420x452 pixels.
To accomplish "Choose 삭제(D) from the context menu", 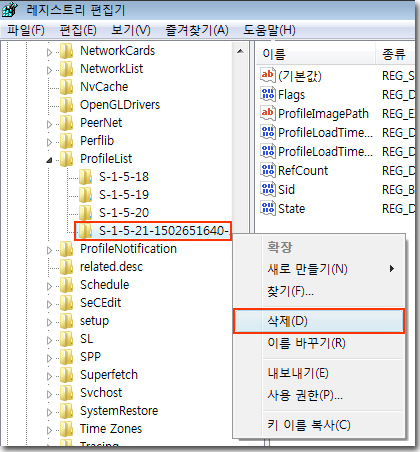I will (319, 321).
